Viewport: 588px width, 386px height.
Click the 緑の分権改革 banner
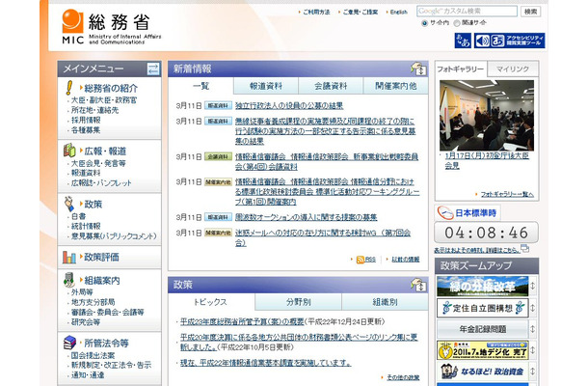coord(483,286)
